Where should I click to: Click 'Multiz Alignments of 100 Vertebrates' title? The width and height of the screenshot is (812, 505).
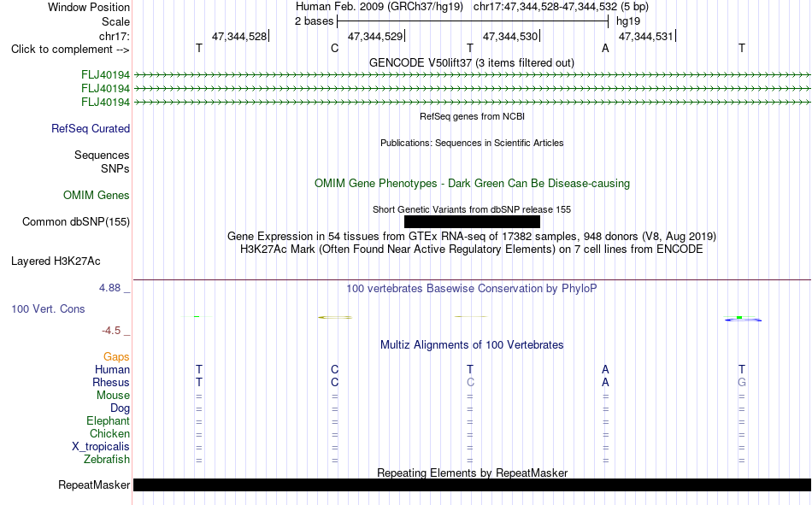[472, 345]
